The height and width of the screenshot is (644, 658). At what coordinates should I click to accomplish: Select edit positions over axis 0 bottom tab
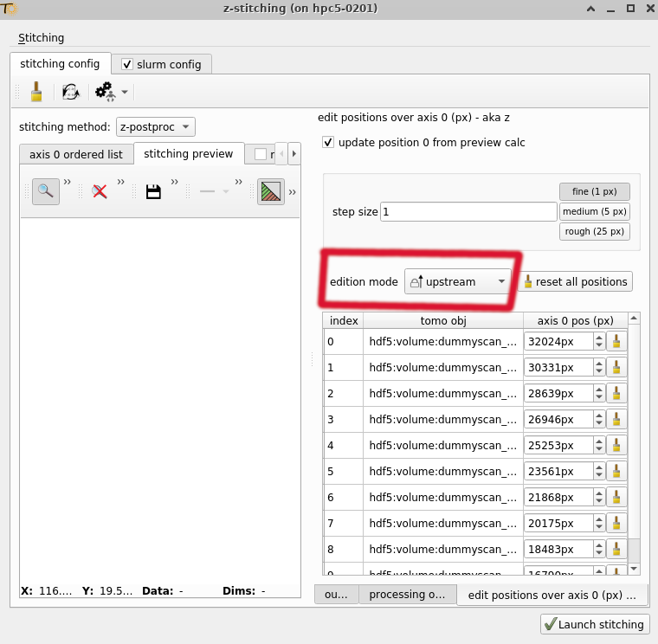click(x=552, y=595)
